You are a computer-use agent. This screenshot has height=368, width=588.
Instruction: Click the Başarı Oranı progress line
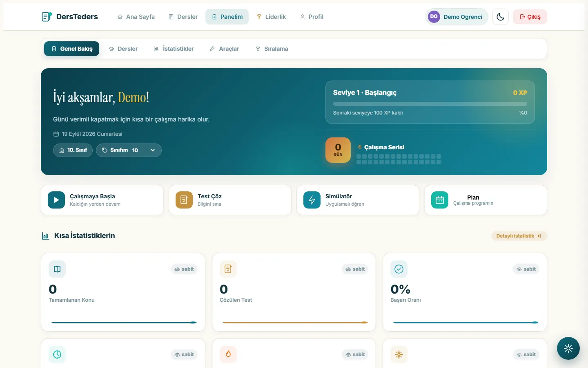(465, 323)
